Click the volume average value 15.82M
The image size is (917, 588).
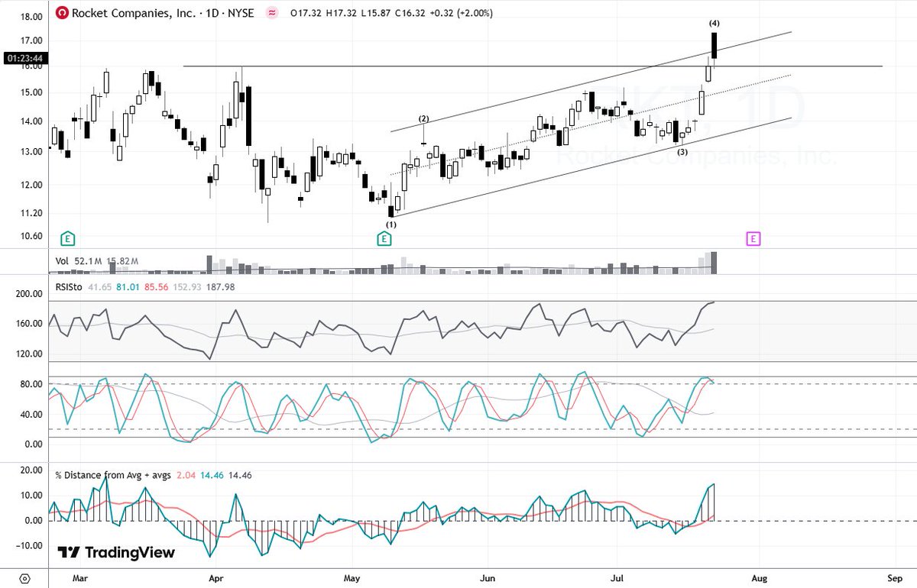[122, 261]
